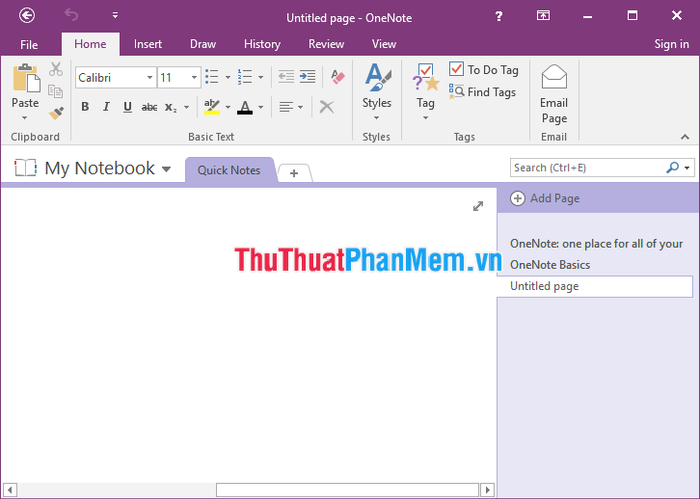Switch to the View tab
The height and width of the screenshot is (499, 700).
(x=384, y=44)
